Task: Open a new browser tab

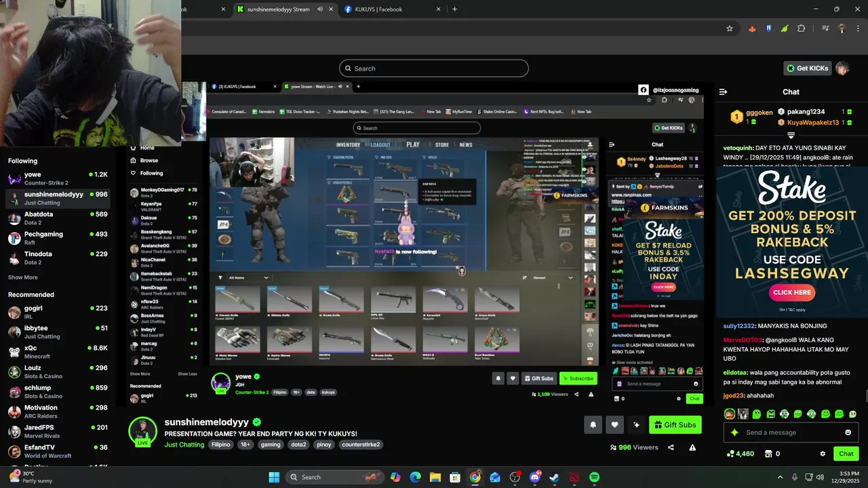Action: (x=455, y=9)
